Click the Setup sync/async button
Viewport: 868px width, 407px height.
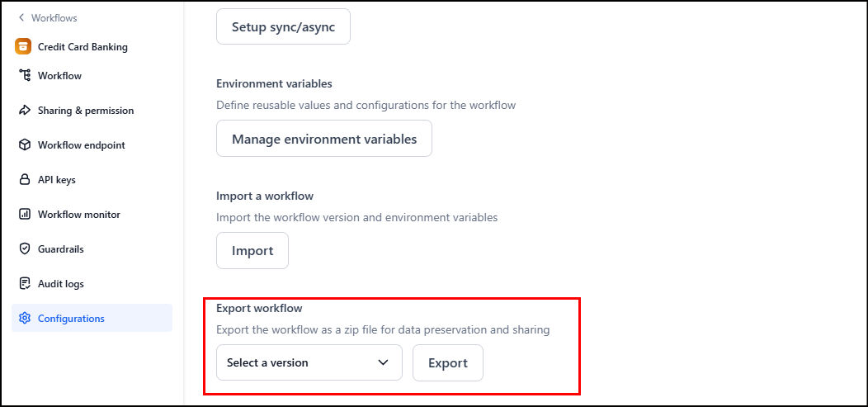[x=283, y=27]
